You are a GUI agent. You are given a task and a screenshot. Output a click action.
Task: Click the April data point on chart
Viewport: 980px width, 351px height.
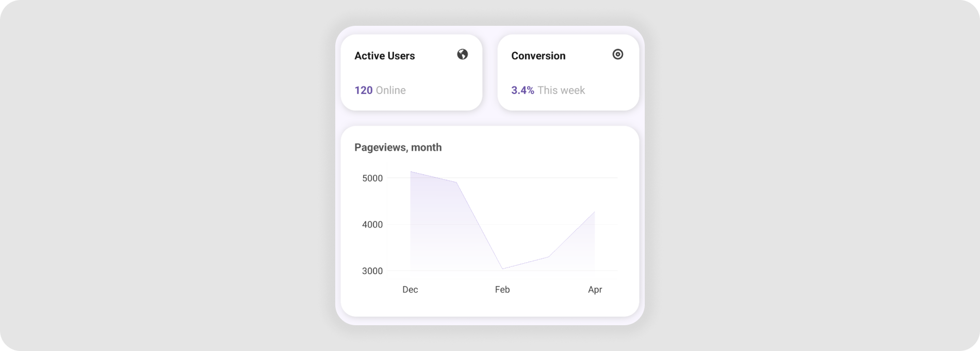pyautogui.click(x=595, y=211)
